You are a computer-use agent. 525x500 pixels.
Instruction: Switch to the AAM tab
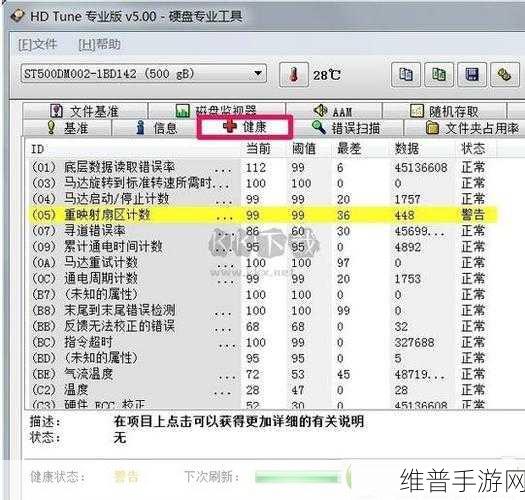[x=333, y=111]
